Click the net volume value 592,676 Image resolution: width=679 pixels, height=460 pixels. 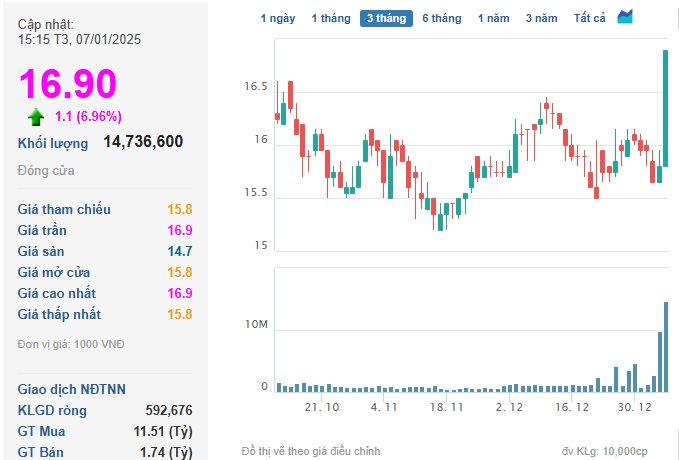[169, 410]
